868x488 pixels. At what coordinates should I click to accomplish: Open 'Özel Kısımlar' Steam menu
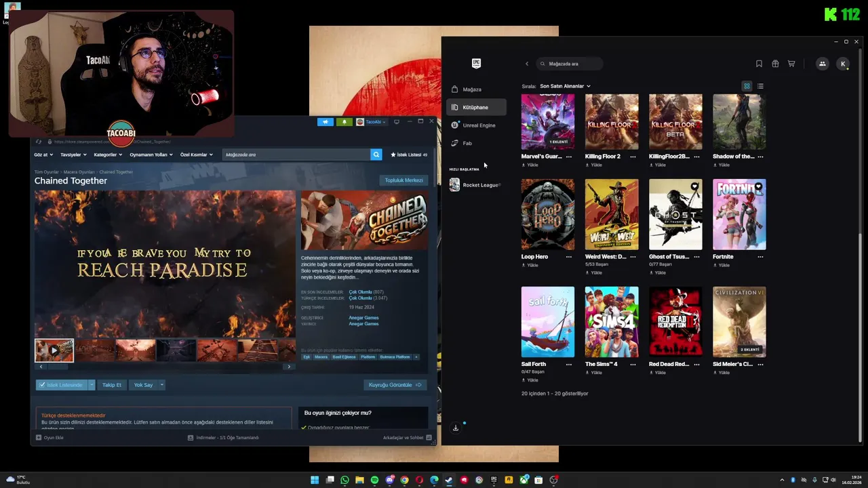click(x=197, y=155)
